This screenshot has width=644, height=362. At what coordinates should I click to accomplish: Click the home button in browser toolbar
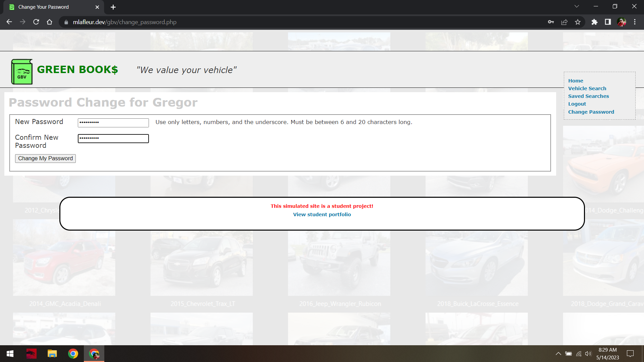tap(49, 22)
